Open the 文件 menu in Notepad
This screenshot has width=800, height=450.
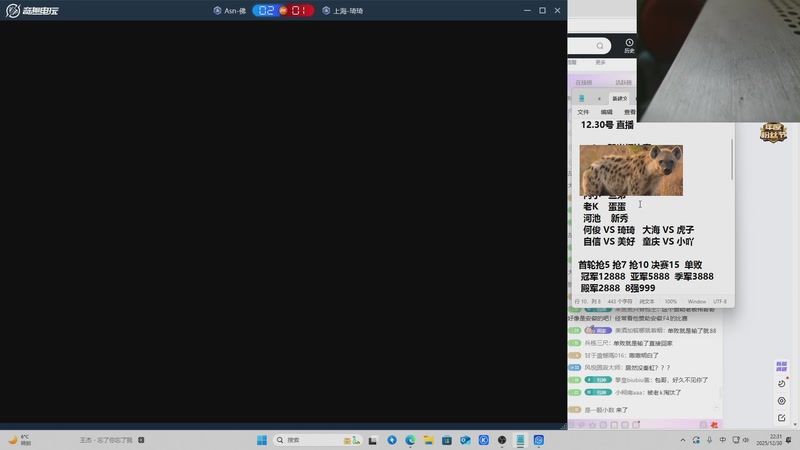pyautogui.click(x=583, y=112)
